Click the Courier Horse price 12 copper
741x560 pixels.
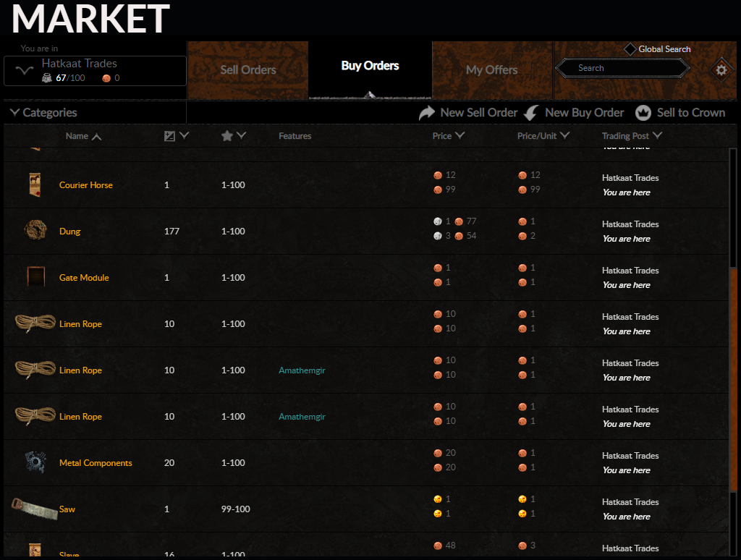click(445, 175)
